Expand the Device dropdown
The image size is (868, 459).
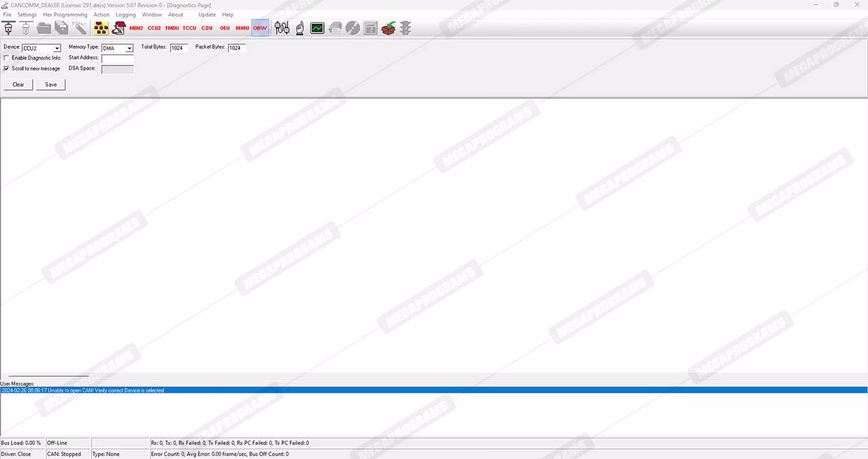tap(57, 48)
